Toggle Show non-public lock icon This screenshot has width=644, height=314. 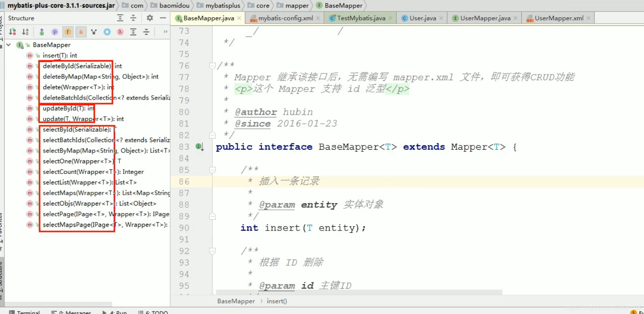pyautogui.click(x=81, y=32)
